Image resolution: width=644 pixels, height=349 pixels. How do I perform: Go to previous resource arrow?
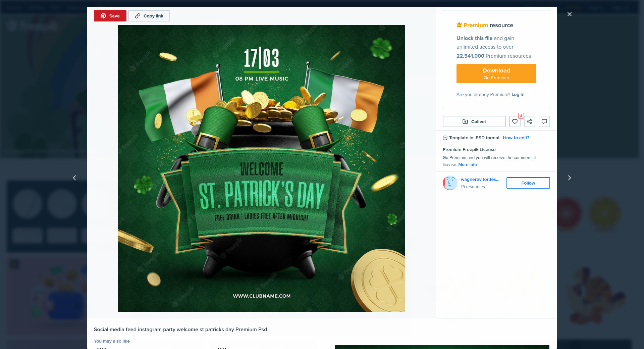coord(74,178)
